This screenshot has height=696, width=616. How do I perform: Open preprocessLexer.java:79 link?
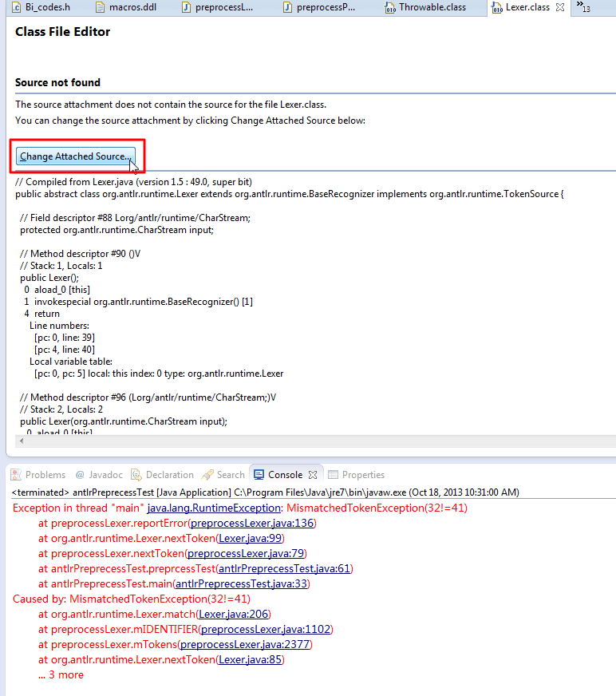(246, 553)
